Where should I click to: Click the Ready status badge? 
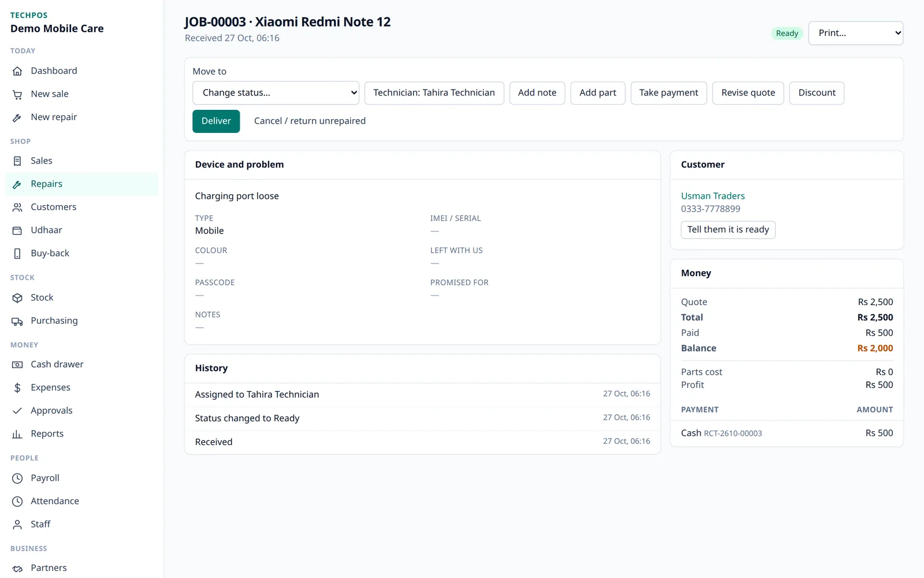point(787,34)
